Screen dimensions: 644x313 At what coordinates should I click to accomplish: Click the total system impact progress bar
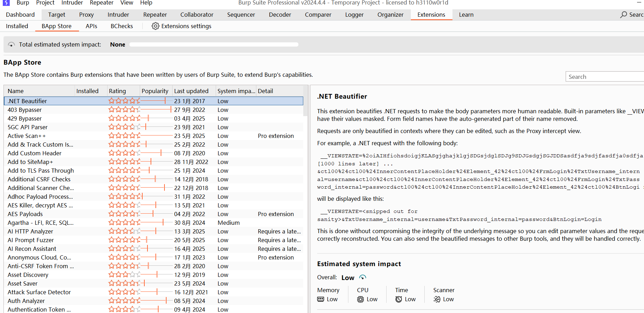[x=214, y=44]
